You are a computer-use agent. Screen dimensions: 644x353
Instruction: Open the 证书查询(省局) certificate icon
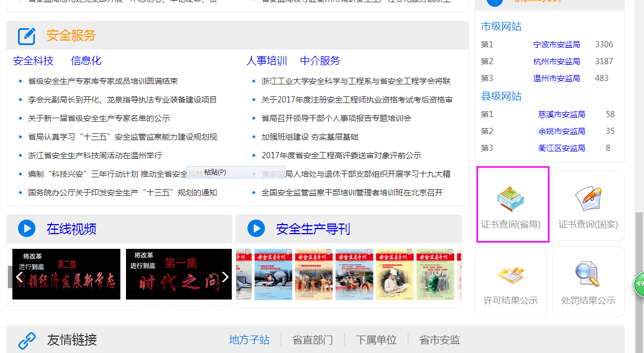tap(511, 199)
